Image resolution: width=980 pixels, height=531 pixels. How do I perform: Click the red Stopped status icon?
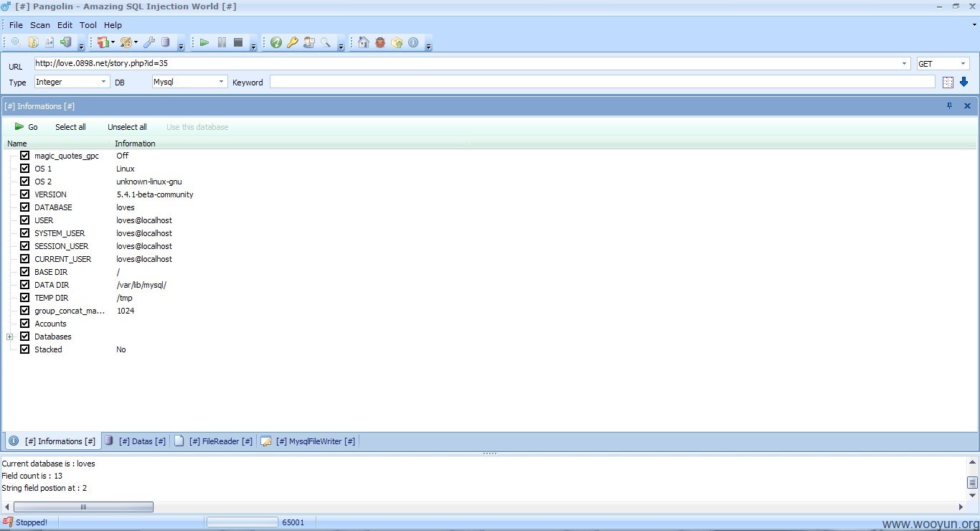[8, 522]
